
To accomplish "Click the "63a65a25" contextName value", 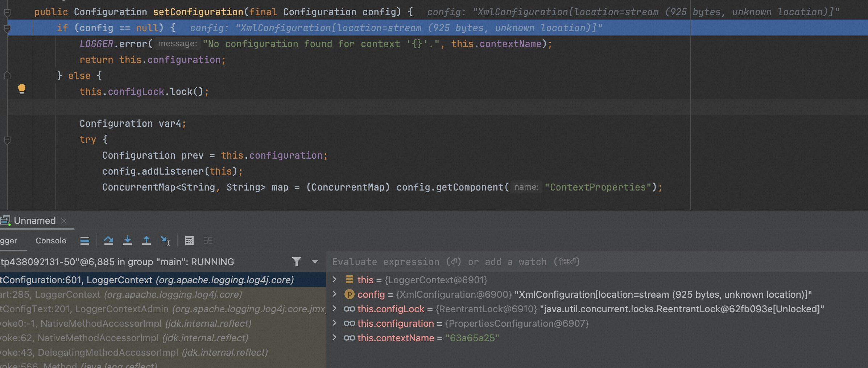I will [x=472, y=338].
